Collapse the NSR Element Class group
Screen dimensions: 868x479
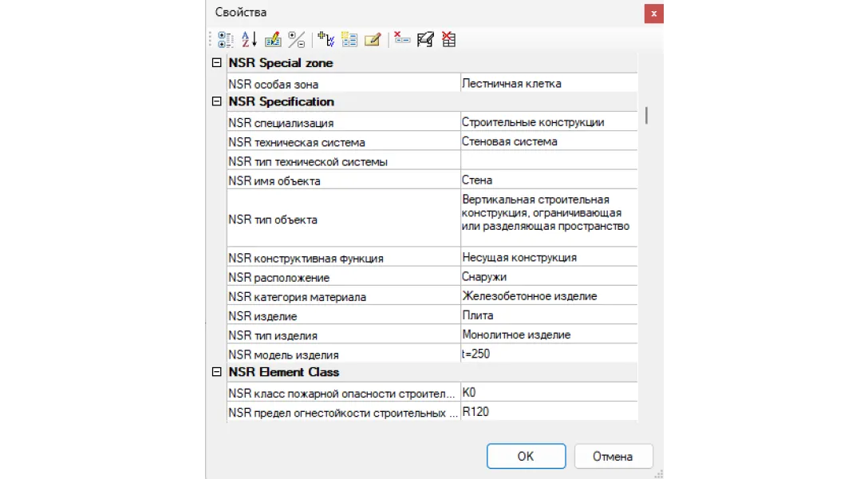pyautogui.click(x=215, y=372)
